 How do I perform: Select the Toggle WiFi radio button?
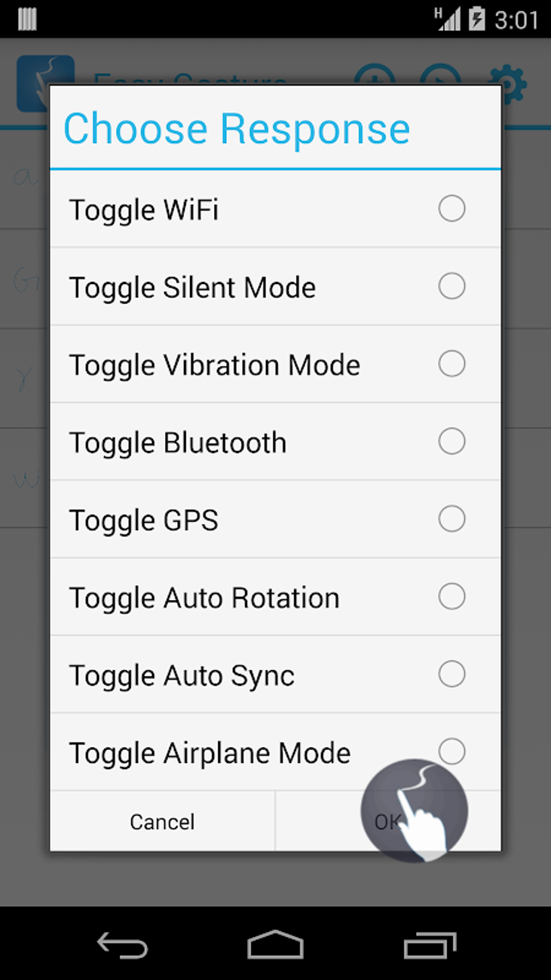click(452, 209)
